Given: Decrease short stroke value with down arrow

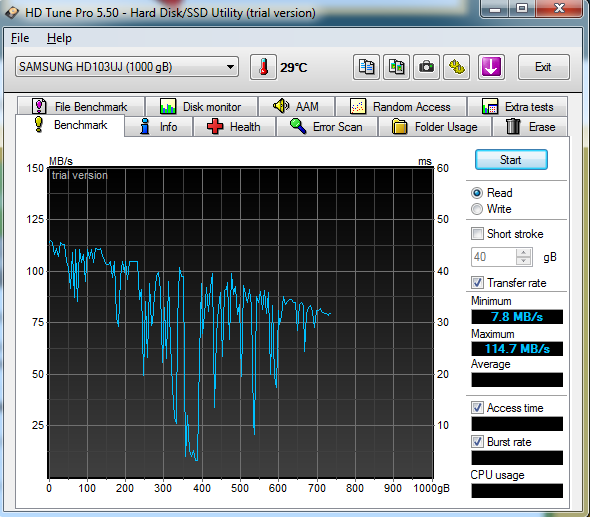Looking at the screenshot, I should point(523,261).
